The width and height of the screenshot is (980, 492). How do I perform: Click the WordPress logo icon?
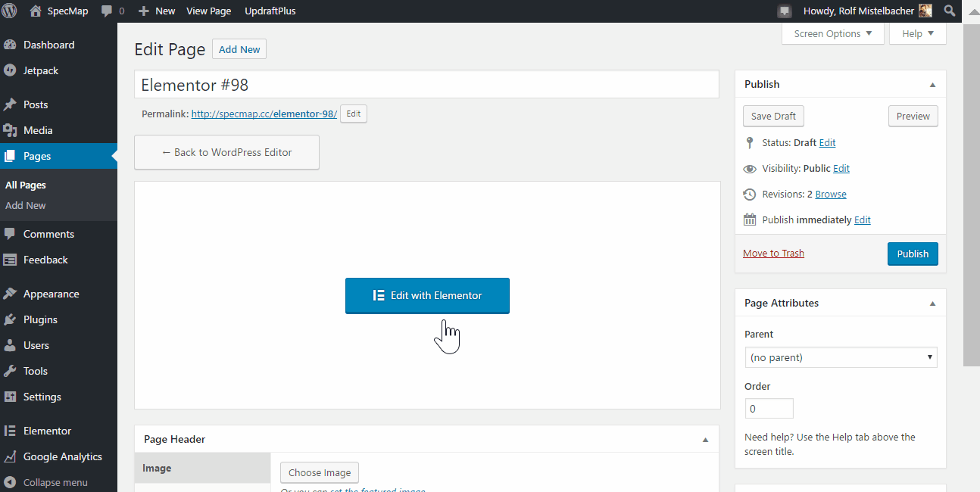pos(10,11)
